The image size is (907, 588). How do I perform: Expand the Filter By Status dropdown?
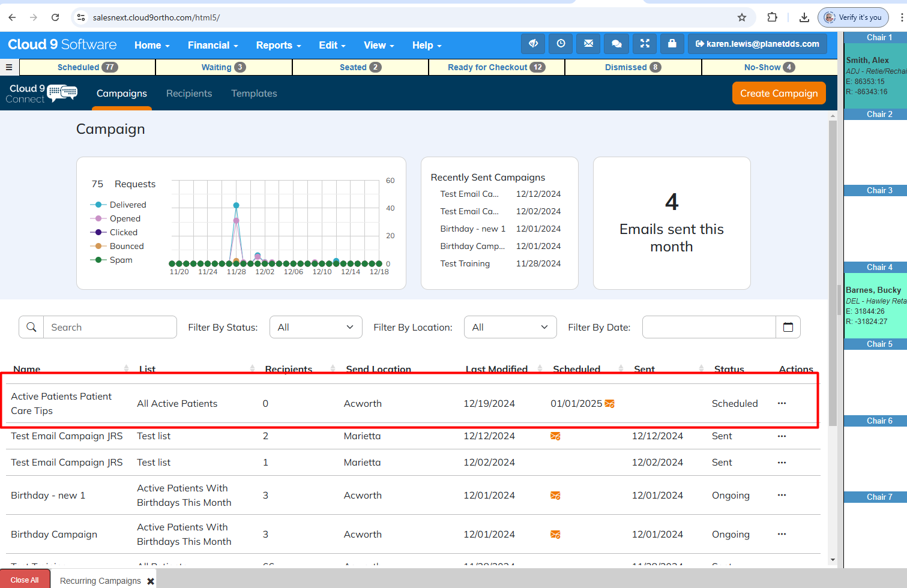pyautogui.click(x=316, y=327)
